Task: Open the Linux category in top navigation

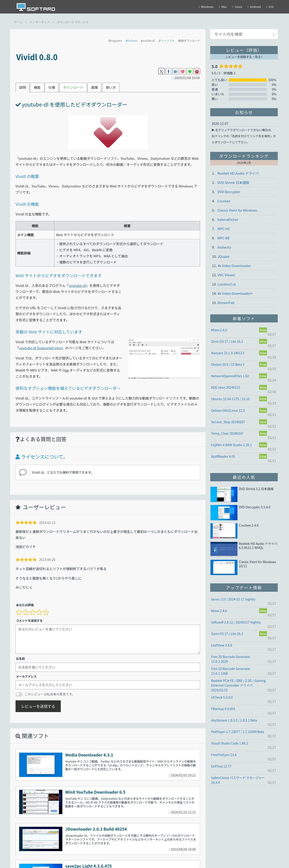Action: pos(237,7)
